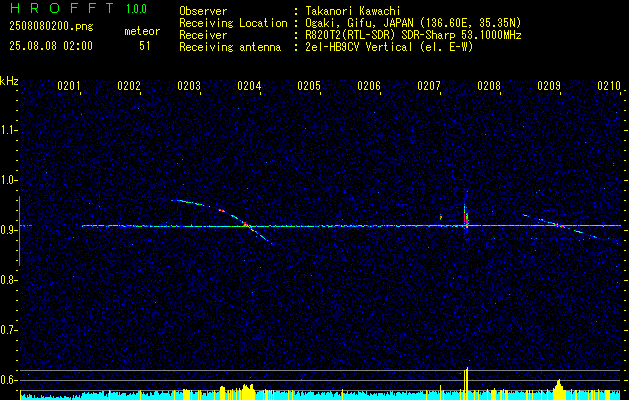Click the meteor count value 51
Image resolution: width=629 pixels, height=400 pixels.
pos(144,46)
